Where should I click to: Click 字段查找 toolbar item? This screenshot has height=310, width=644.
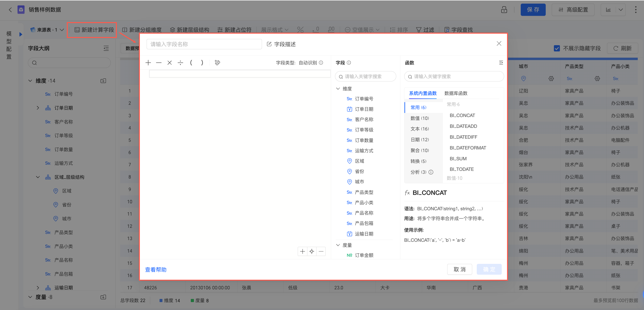[x=459, y=30]
